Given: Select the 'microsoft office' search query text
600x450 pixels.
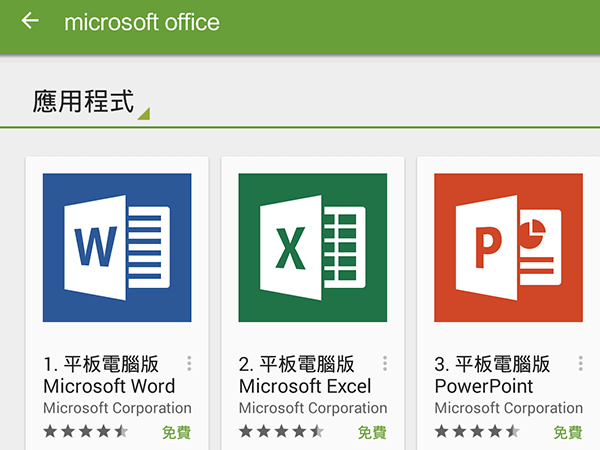Looking at the screenshot, I should tap(142, 22).
